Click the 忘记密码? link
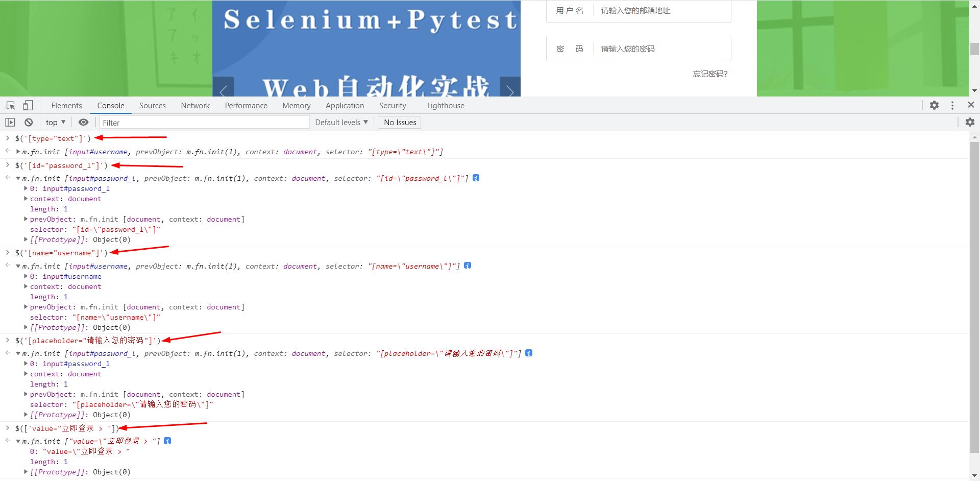Image resolution: width=980 pixels, height=481 pixels. pos(710,74)
